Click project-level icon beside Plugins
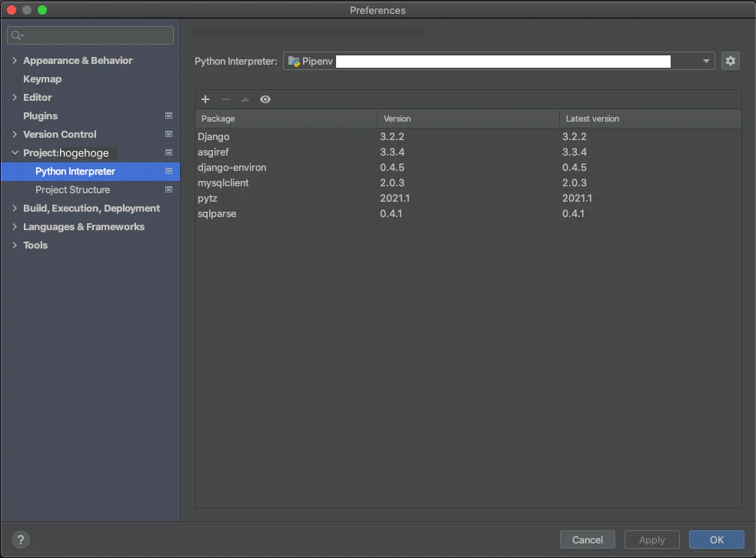This screenshot has height=558, width=756. [168, 116]
